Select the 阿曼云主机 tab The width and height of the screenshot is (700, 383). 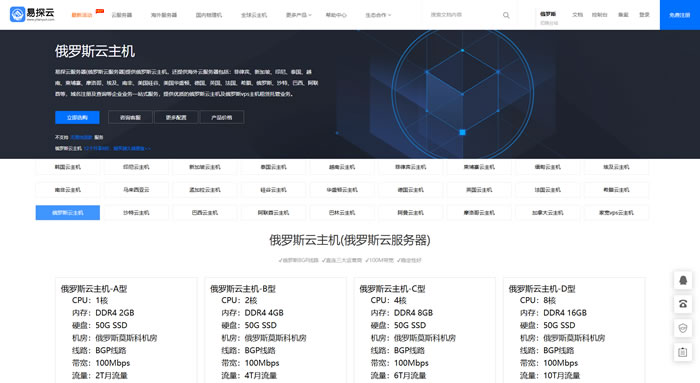[x=411, y=212]
